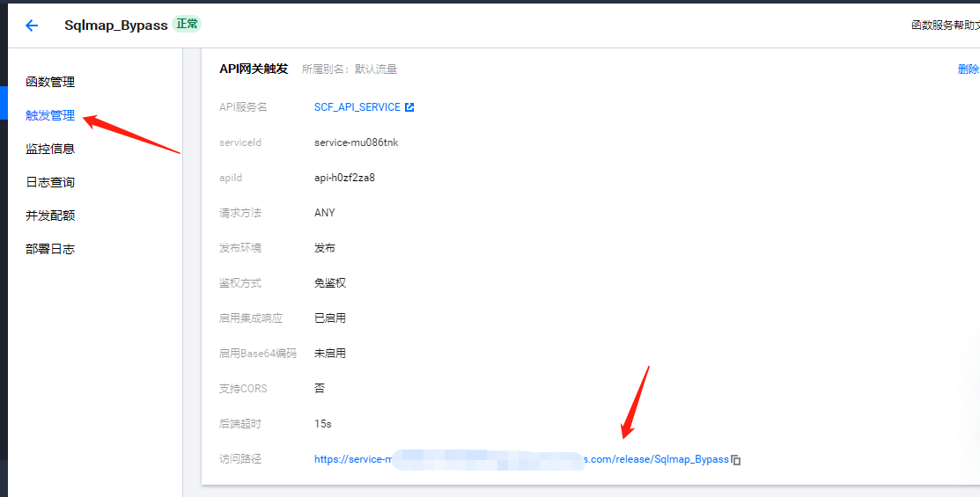
Task: Click the SCF_API_SERVICE link
Action: click(x=357, y=107)
